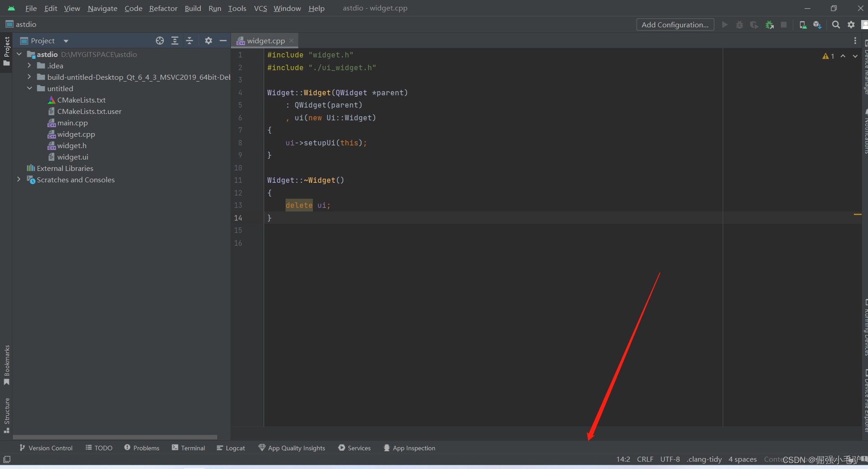Open the Project view dropdown arrow
868x469 pixels.
(x=66, y=41)
